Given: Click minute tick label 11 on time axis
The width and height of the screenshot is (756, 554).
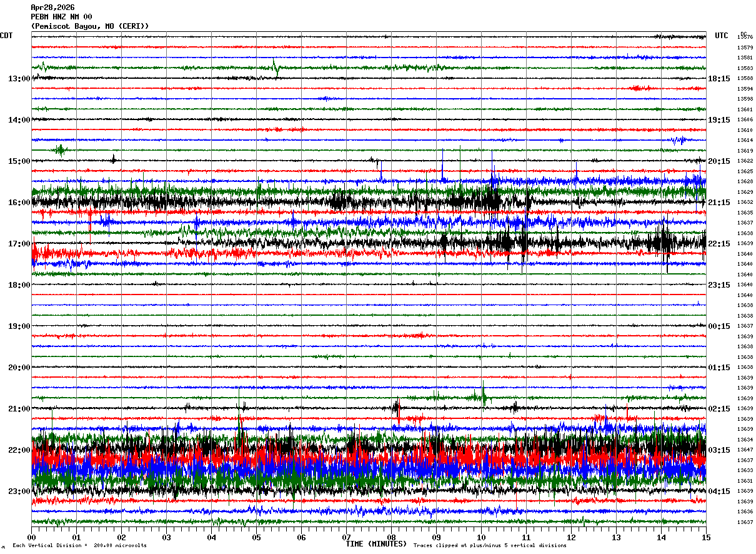Looking at the screenshot, I should 527,538.
